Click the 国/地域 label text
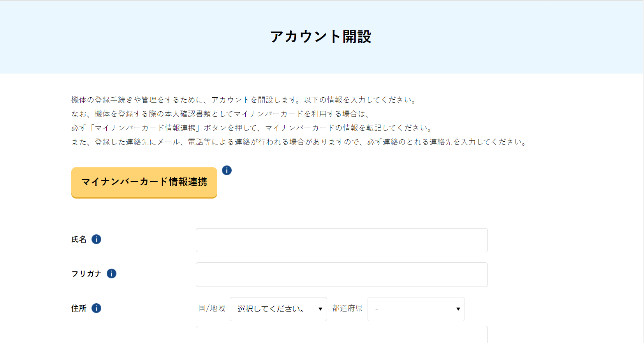 pos(212,308)
